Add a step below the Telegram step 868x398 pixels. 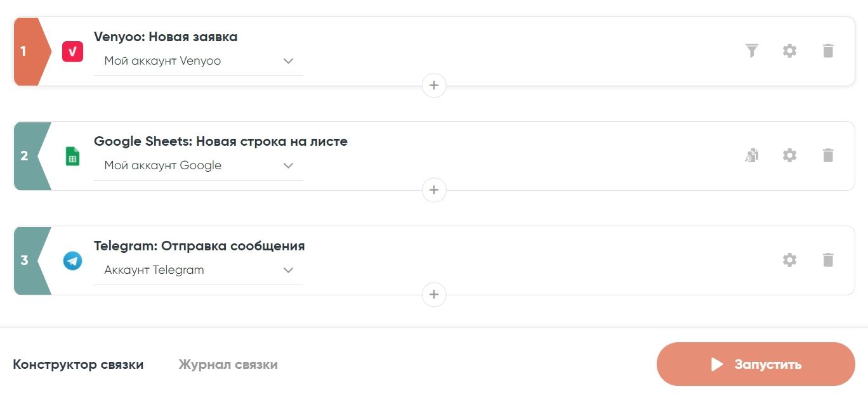[x=434, y=295]
